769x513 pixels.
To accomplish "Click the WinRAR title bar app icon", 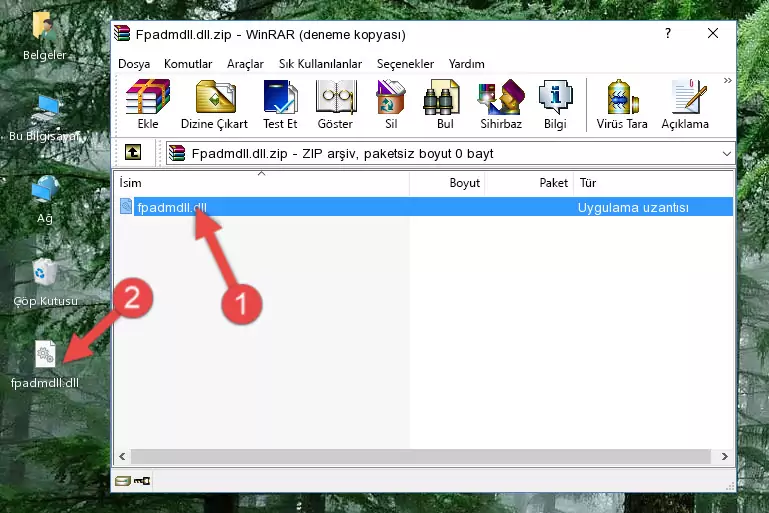I will [122, 33].
